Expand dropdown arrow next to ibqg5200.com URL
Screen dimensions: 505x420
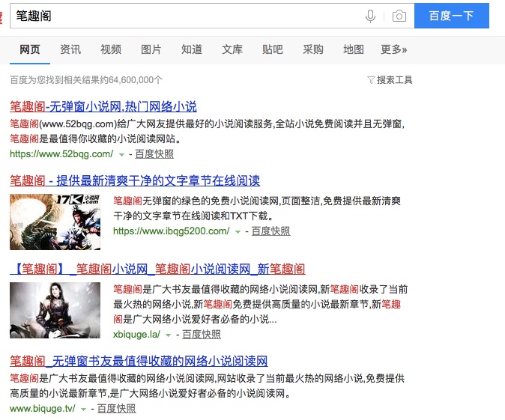pos(238,232)
